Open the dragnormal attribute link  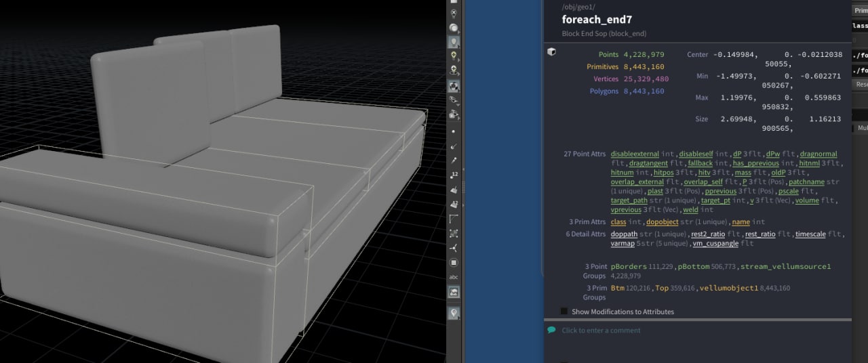pyautogui.click(x=818, y=154)
